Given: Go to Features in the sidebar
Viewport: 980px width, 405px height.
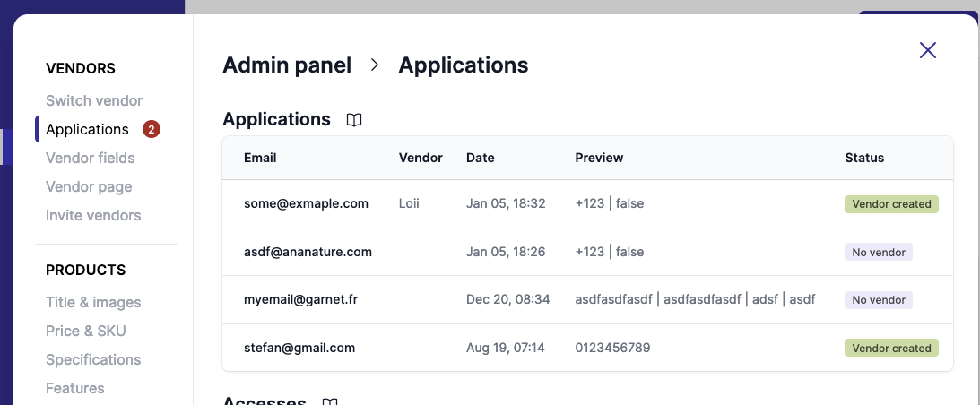Looking at the screenshot, I should click(x=75, y=388).
